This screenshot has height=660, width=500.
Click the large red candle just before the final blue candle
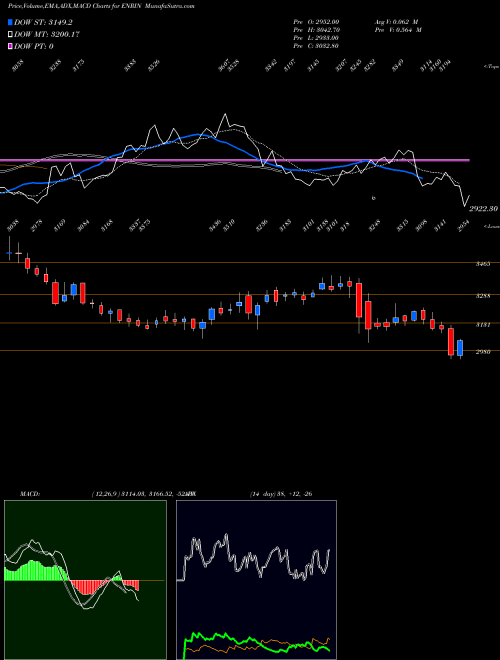tap(451, 342)
